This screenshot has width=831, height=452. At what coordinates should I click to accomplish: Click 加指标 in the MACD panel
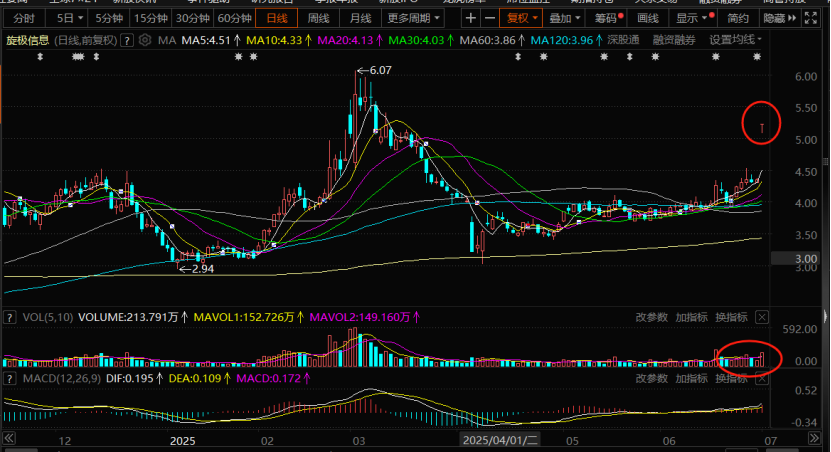[x=691, y=379]
